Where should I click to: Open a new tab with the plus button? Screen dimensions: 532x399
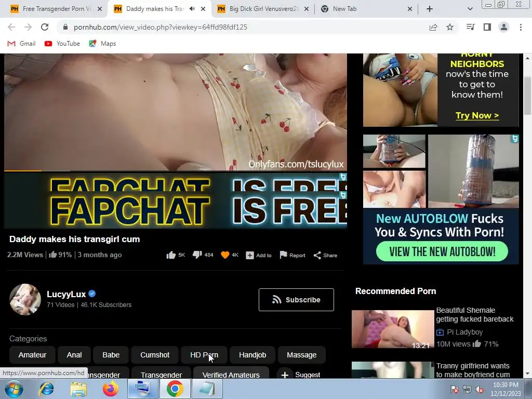pos(430,9)
